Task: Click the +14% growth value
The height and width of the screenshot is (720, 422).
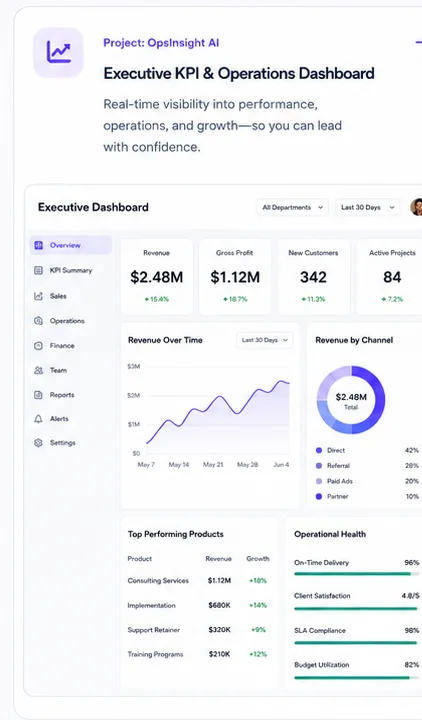Action: click(258, 606)
